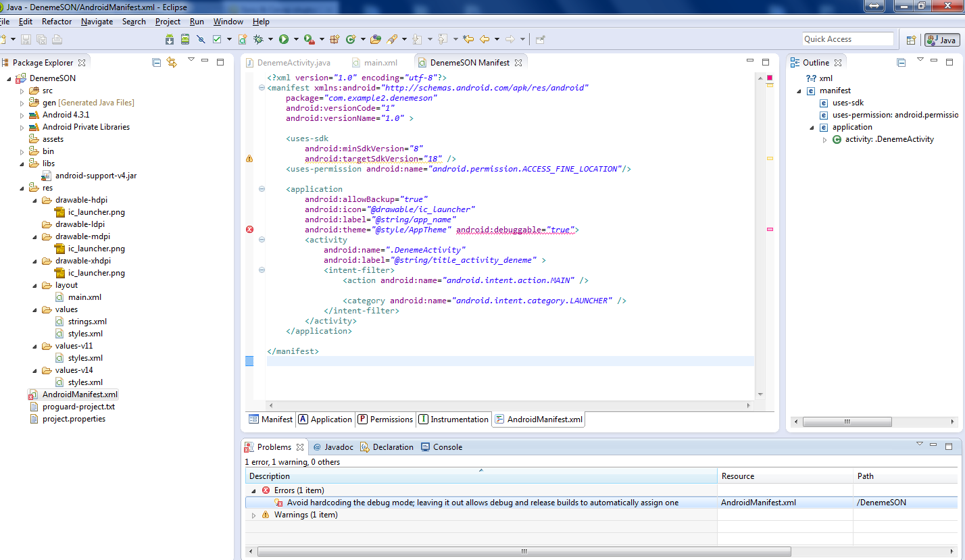
Task: Switch to the main.xml editor tab
Action: 375,62
